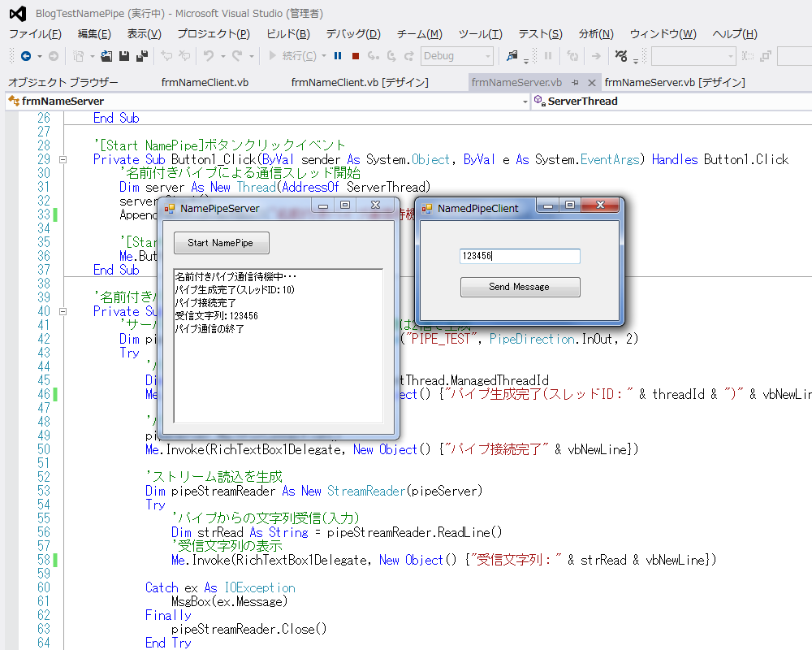Open the ツール(T) menu
Screen dimensions: 812x650
point(480,34)
